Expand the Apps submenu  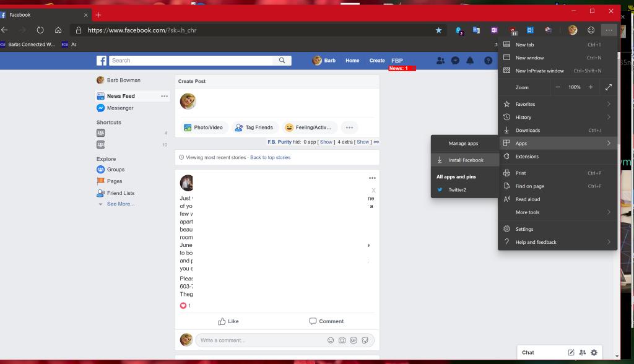coord(558,143)
